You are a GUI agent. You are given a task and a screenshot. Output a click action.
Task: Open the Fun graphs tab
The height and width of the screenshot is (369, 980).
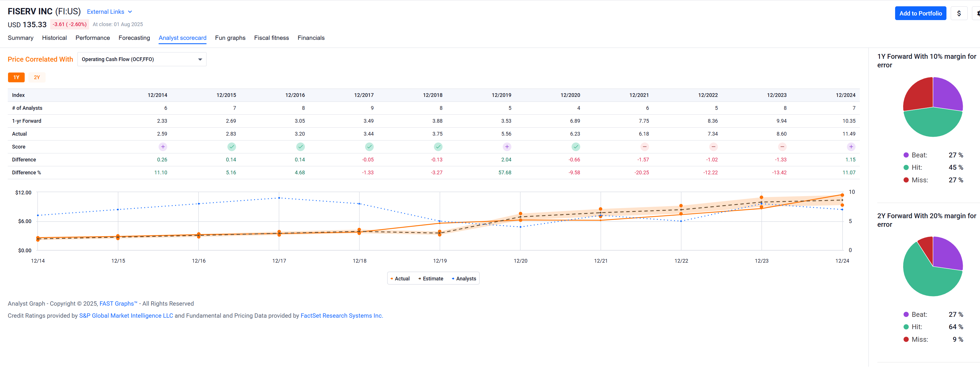(230, 38)
